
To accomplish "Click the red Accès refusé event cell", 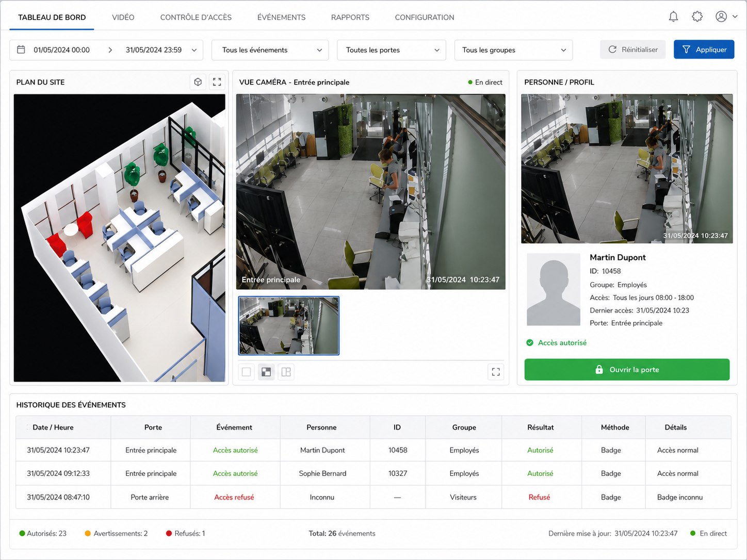I will click(x=234, y=497).
